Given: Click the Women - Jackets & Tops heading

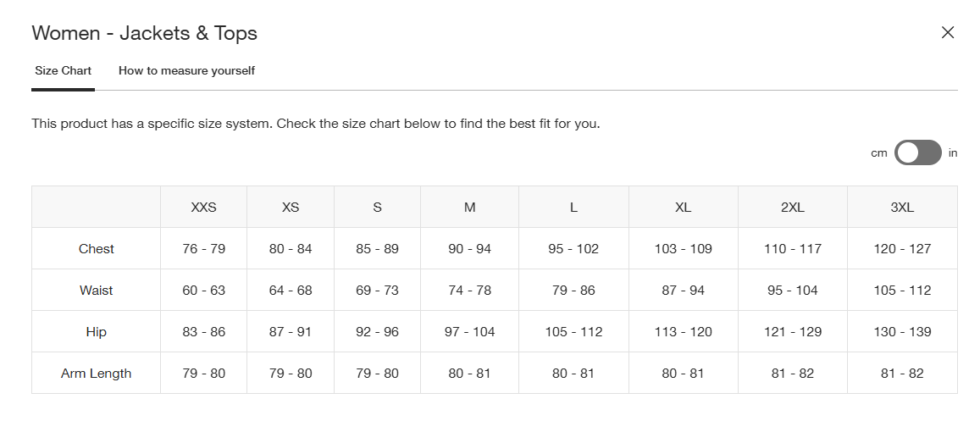Looking at the screenshot, I should click(x=144, y=34).
